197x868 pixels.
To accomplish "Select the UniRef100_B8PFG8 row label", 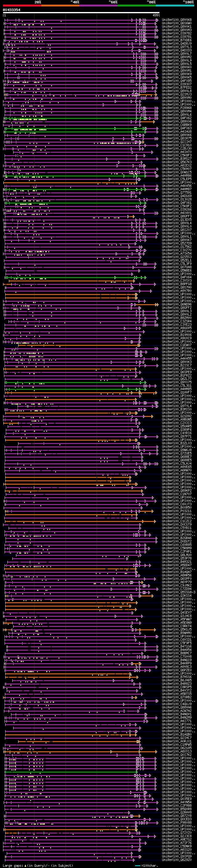I will pos(177,284).
